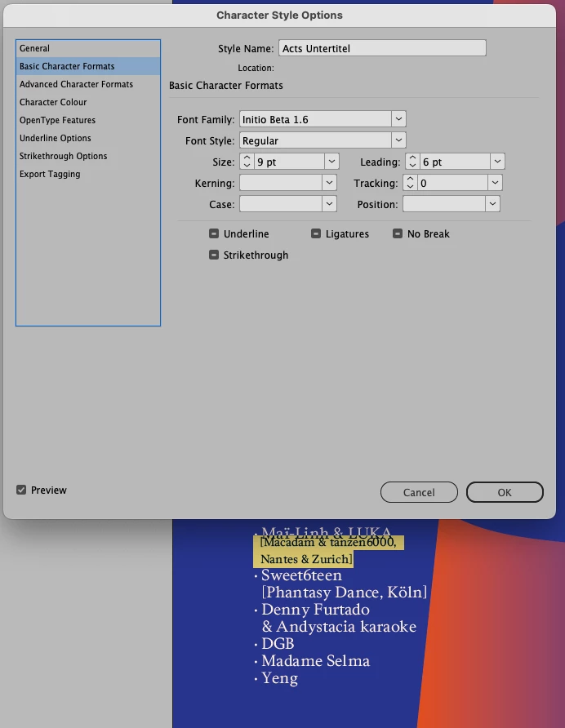Open the Case dropdown arrow

tap(329, 204)
